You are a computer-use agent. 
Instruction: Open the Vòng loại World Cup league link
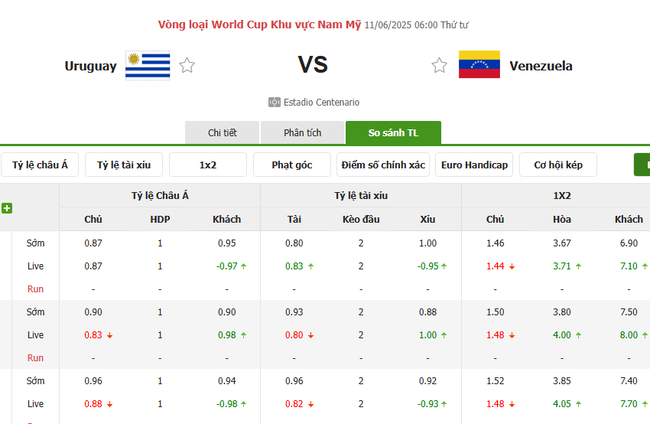coord(260,23)
